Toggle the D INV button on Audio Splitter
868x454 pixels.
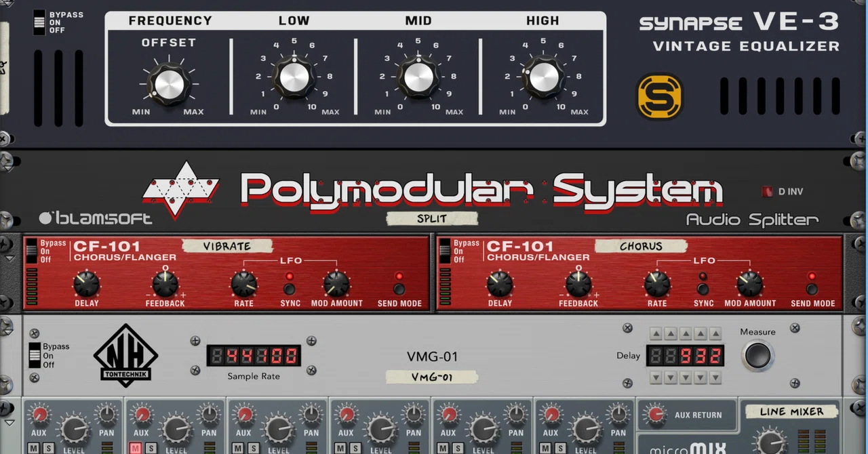click(x=767, y=192)
